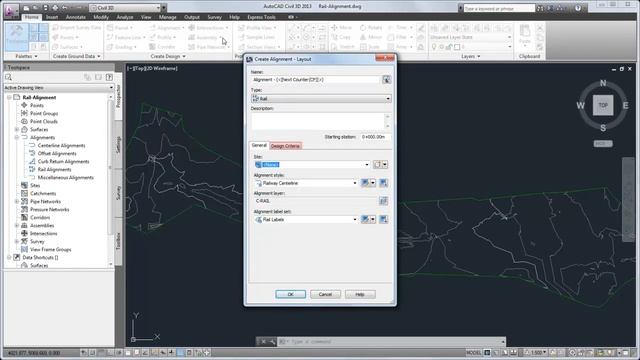Click OK in Create Alignment dialog

click(290, 294)
